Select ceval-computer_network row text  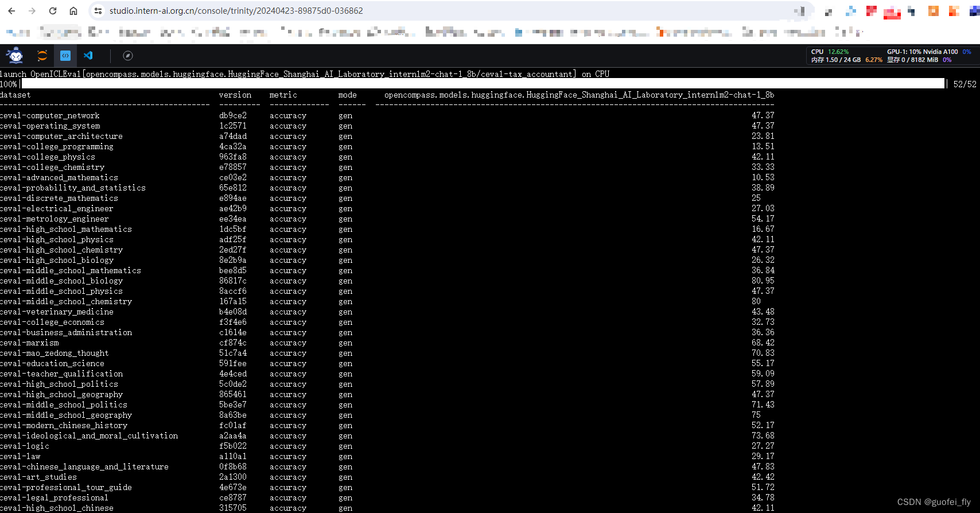(x=50, y=115)
